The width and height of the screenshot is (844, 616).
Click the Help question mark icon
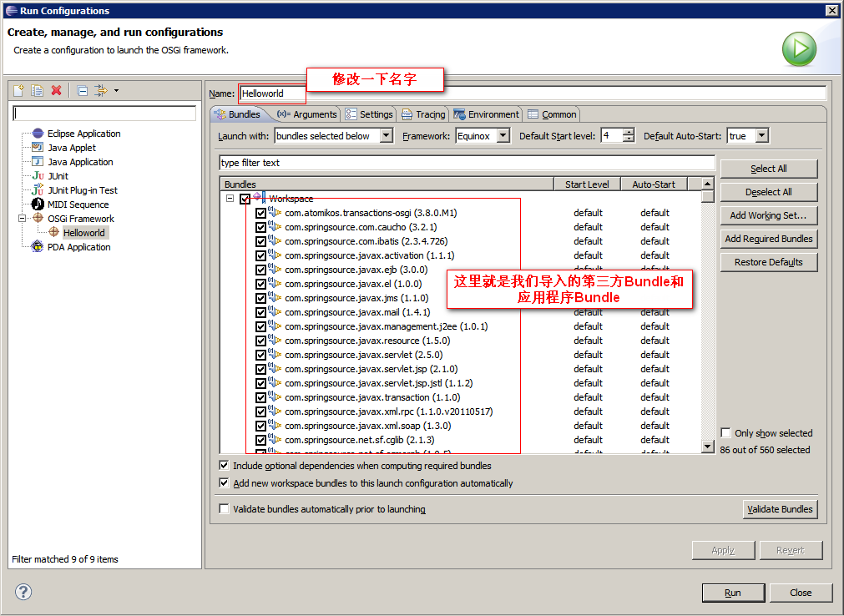point(23,592)
